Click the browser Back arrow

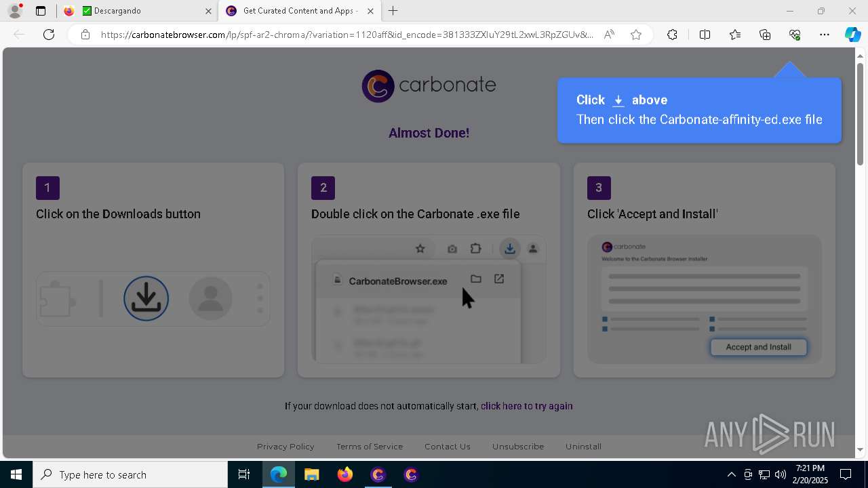click(x=19, y=35)
